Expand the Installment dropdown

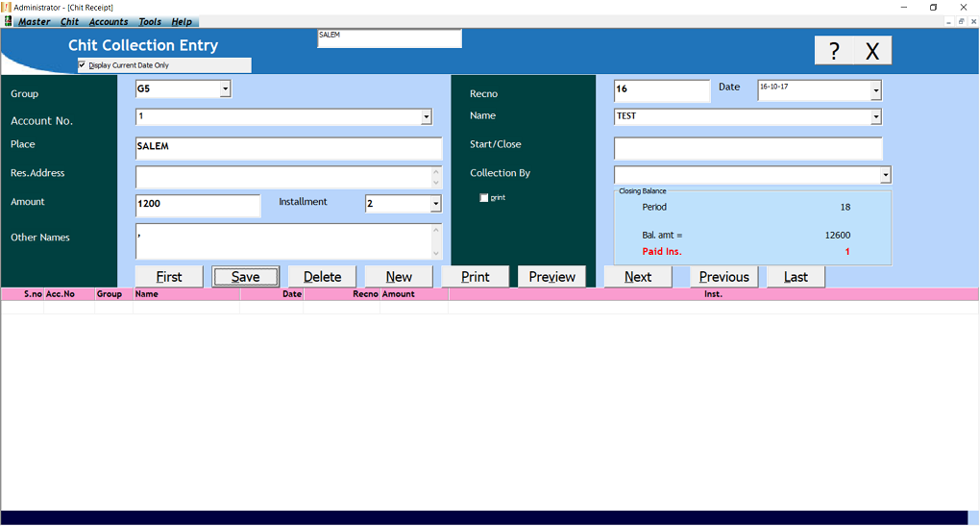pos(435,204)
